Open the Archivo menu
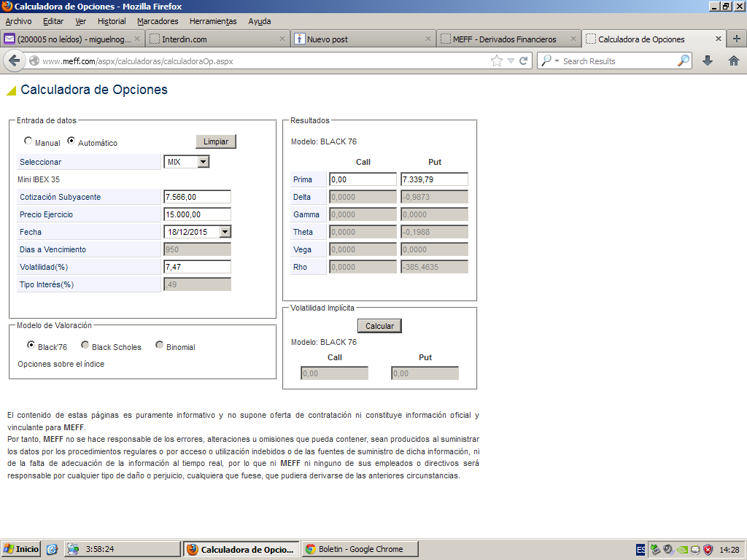Viewport: 747px width, 560px height. (x=18, y=21)
